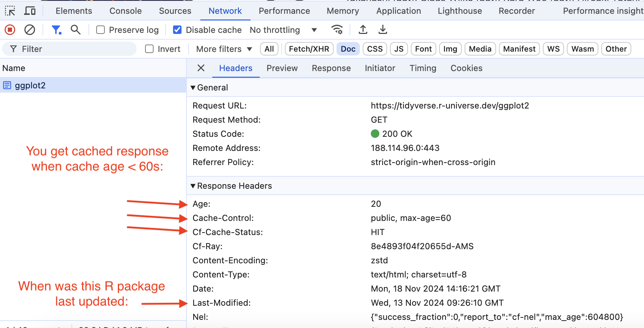Image resolution: width=644 pixels, height=328 pixels.
Task: Stop recording network log
Action: (x=10, y=30)
